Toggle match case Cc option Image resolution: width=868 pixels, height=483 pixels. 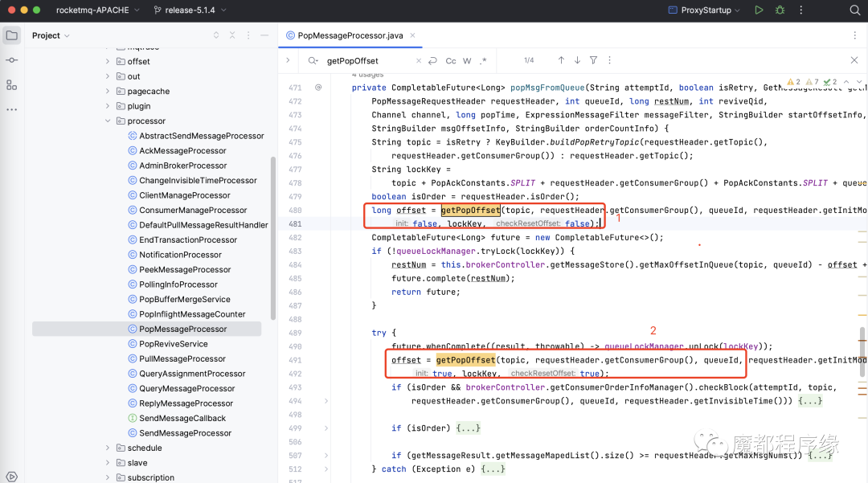[x=451, y=61]
